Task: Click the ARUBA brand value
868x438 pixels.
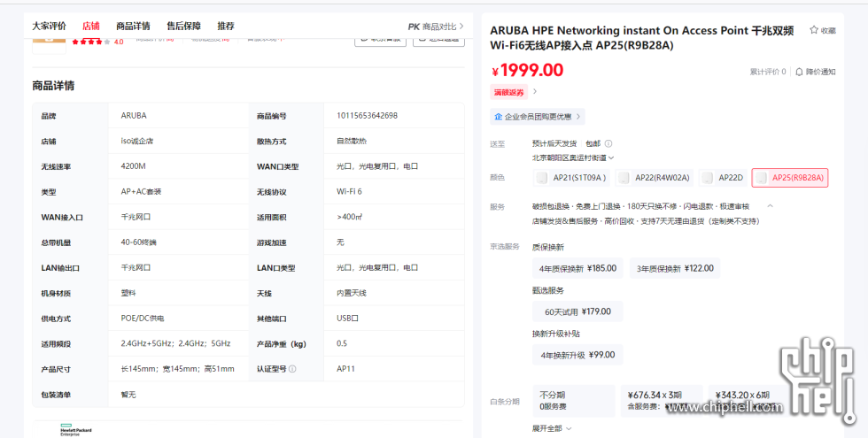Action: tap(134, 116)
